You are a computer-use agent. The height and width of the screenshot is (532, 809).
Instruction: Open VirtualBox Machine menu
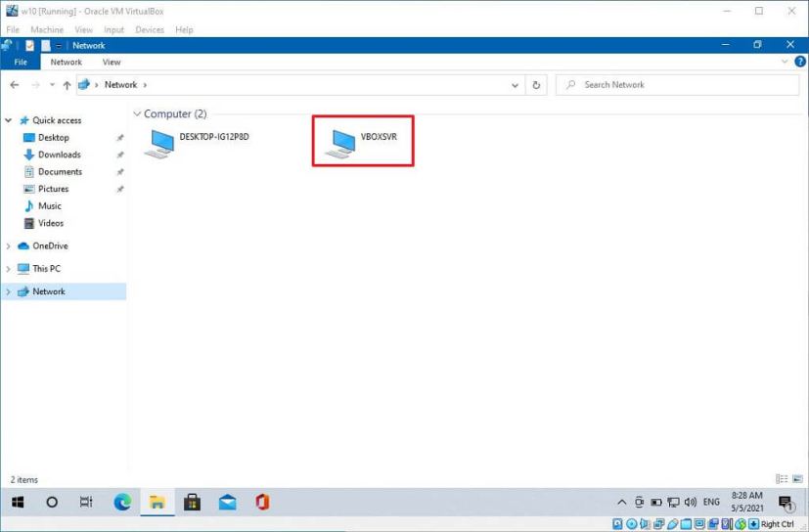[47, 30]
